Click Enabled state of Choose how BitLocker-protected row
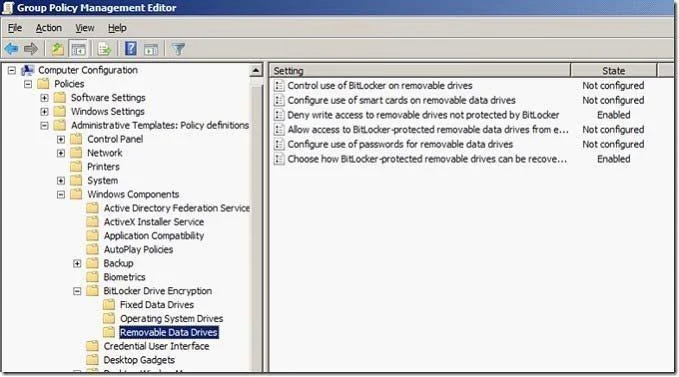 (614, 159)
